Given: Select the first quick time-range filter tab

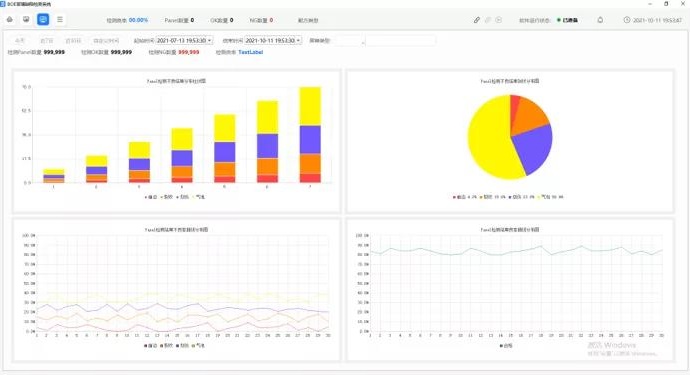Looking at the screenshot, I should (x=20, y=40).
